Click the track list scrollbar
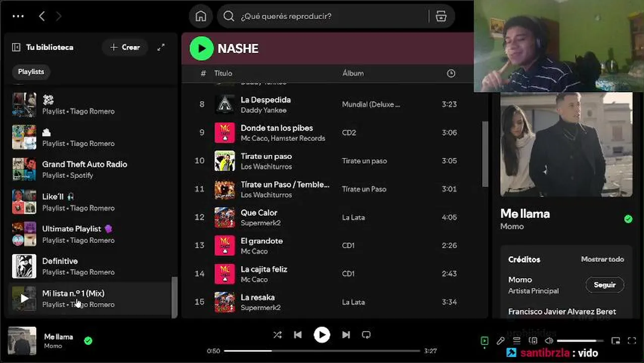The width and height of the screenshot is (644, 363). [x=485, y=154]
